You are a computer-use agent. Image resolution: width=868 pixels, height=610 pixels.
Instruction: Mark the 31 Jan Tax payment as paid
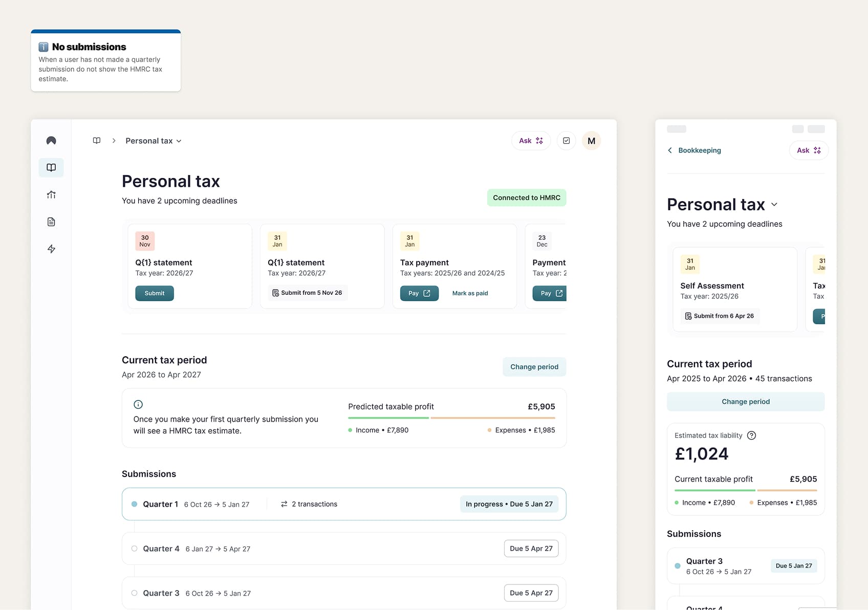[470, 293]
